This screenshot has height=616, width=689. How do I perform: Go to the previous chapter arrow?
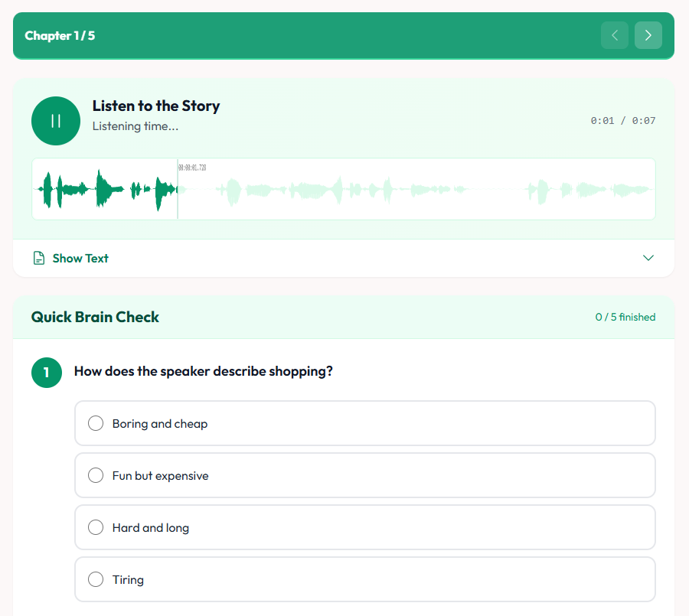(614, 35)
